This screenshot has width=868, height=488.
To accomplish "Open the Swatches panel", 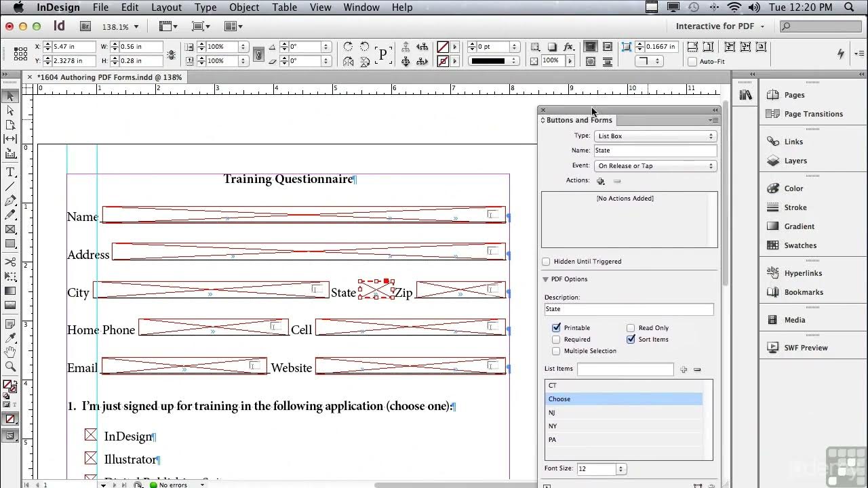I will click(800, 245).
